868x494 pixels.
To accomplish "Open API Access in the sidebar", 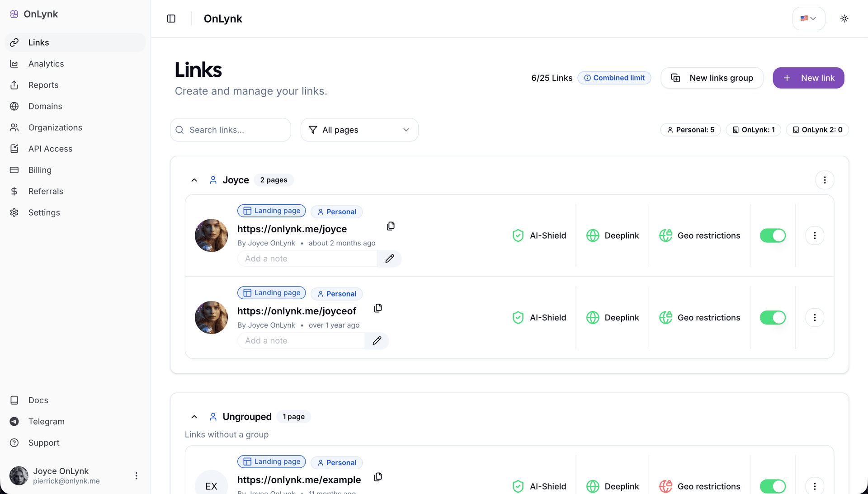I will pos(75,149).
